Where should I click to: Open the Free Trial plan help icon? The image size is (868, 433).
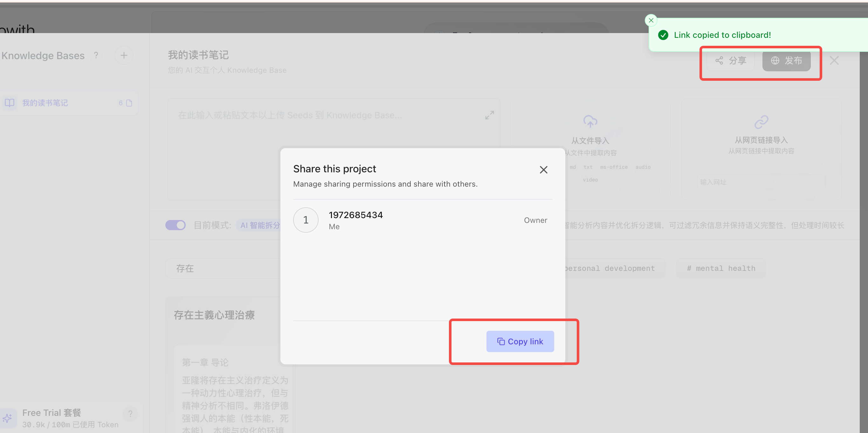coord(130,414)
